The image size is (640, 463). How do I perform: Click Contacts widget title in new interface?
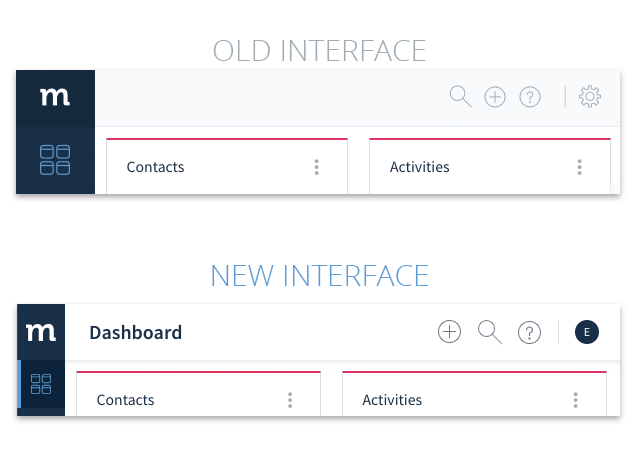coord(125,400)
